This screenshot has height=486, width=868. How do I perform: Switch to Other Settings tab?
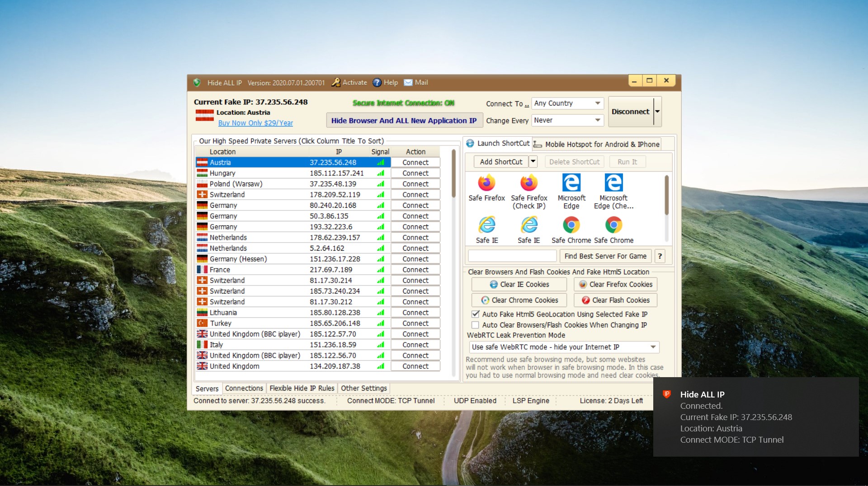364,388
